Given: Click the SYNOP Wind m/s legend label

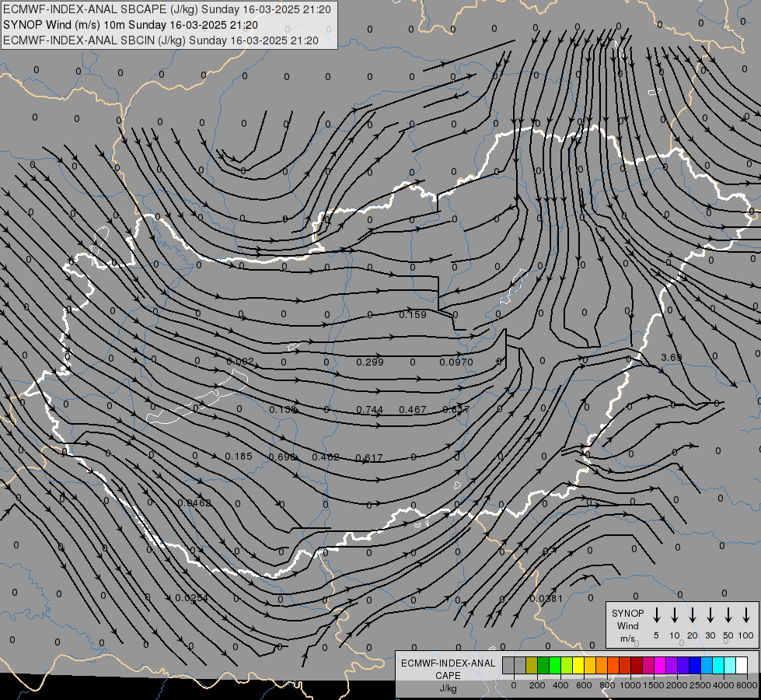Looking at the screenshot, I should pos(627,626).
